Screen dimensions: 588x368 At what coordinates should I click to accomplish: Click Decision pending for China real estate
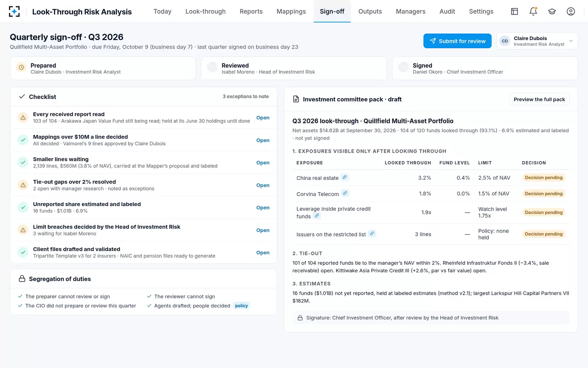click(x=543, y=177)
